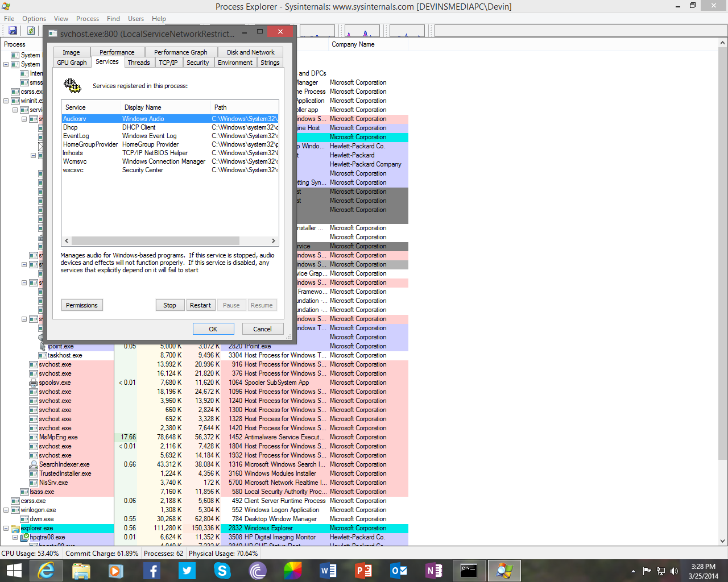This screenshot has height=582, width=728.
Task: Collapse the winlogon.exe tree node
Action: [6, 510]
